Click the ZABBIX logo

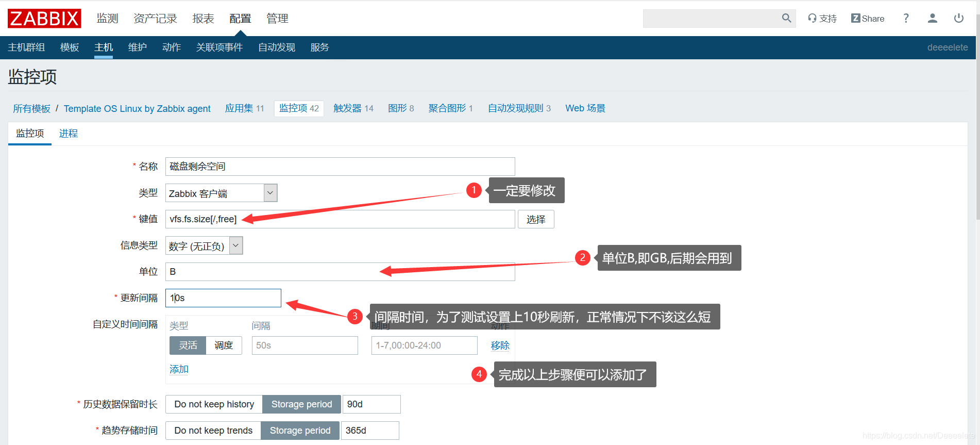[45, 19]
